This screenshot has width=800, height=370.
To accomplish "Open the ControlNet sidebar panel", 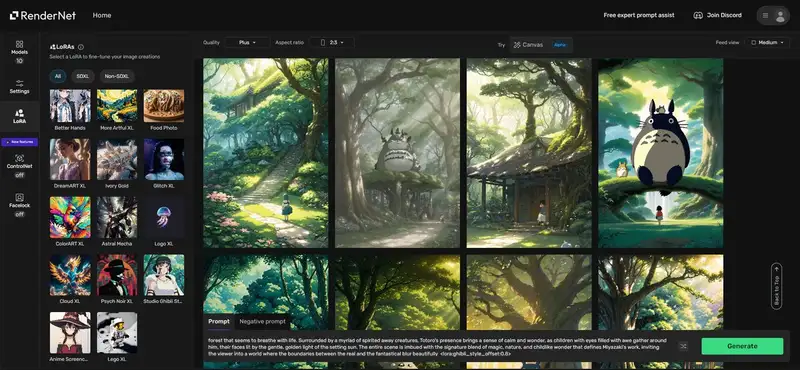I will tap(19, 165).
